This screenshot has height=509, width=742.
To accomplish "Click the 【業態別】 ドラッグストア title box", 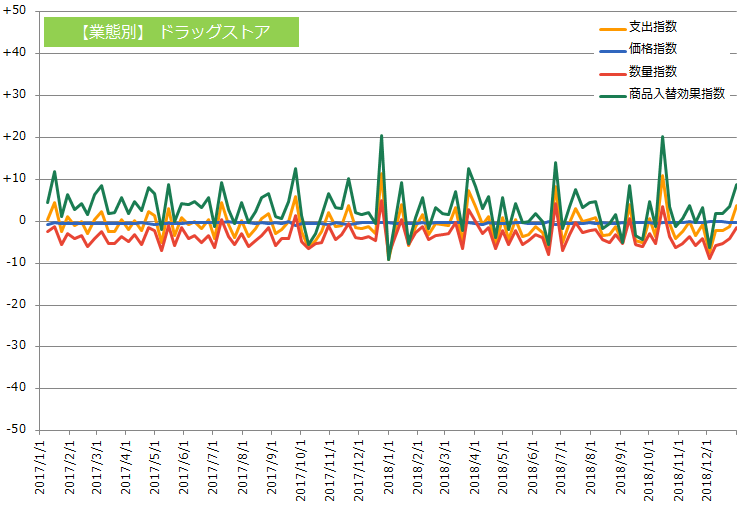I will click(x=171, y=32).
